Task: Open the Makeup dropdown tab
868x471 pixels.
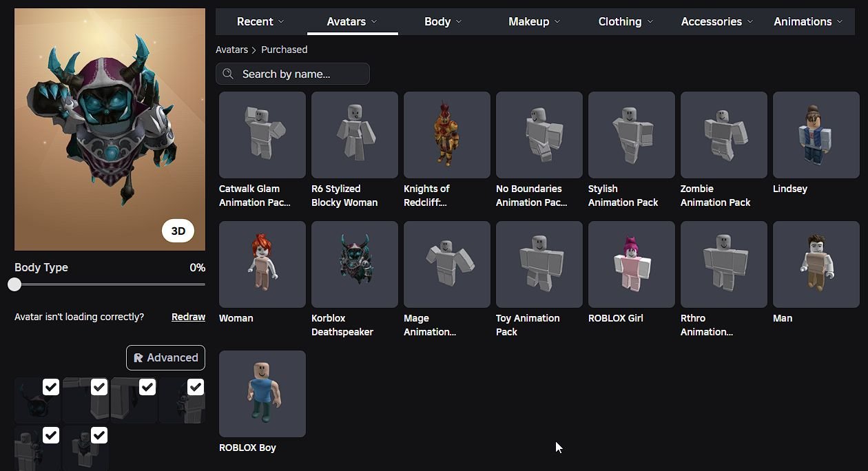Action: pyautogui.click(x=535, y=21)
